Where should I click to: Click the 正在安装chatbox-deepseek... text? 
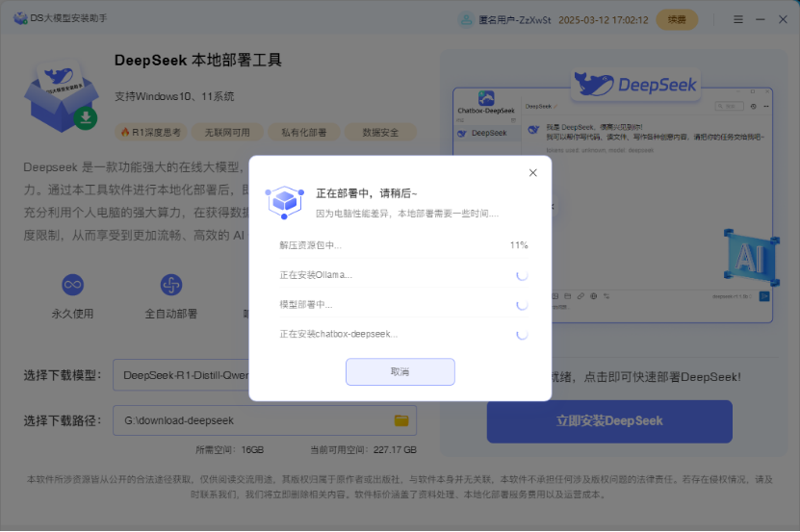[338, 334]
